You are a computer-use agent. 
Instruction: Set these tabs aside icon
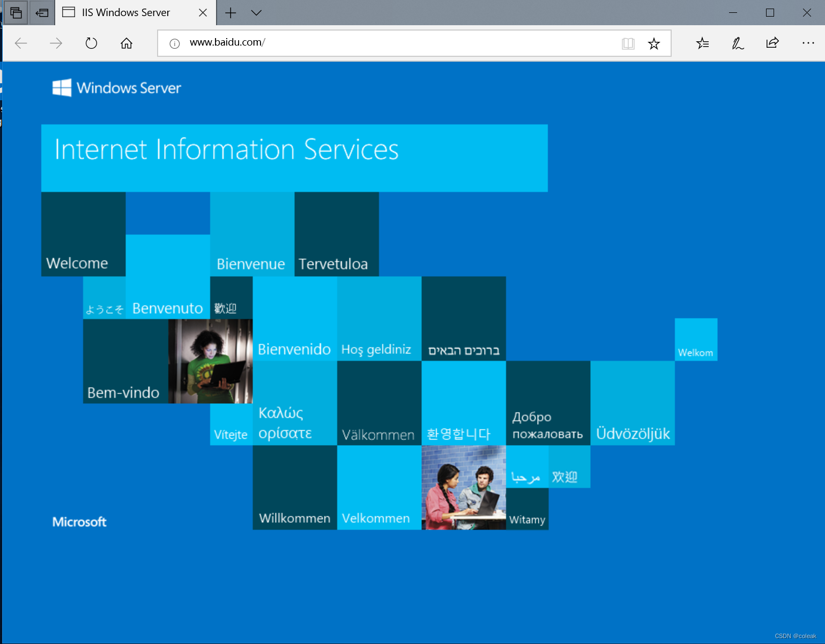coord(42,12)
